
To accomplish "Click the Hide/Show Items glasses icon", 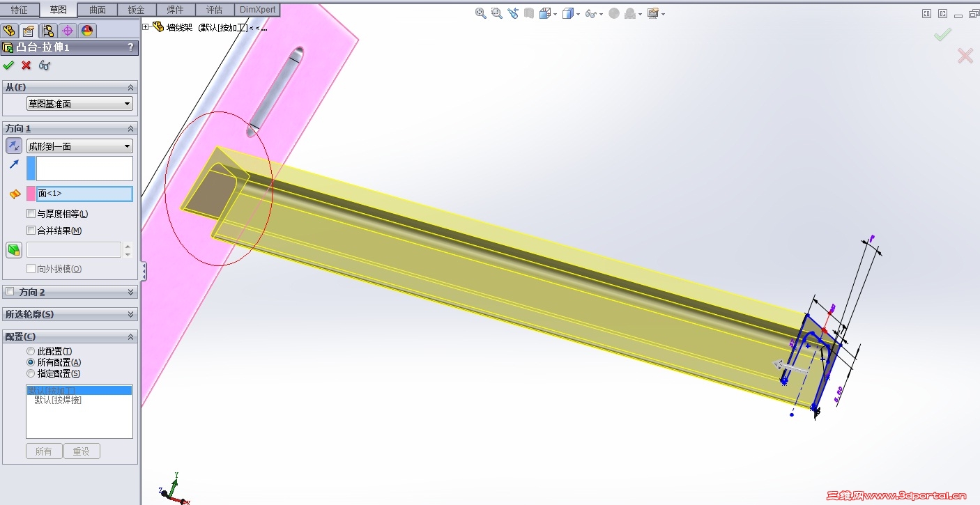I will pos(590,13).
